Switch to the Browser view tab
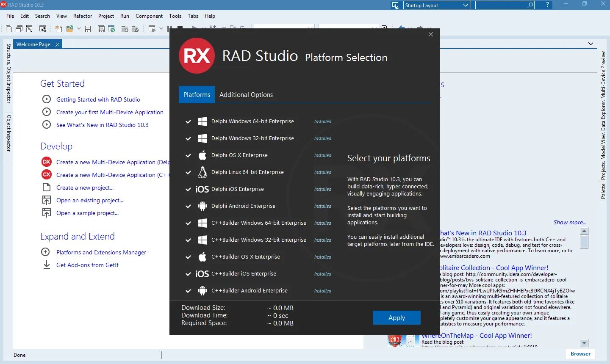The height and width of the screenshot is (364, 610). 580,354
